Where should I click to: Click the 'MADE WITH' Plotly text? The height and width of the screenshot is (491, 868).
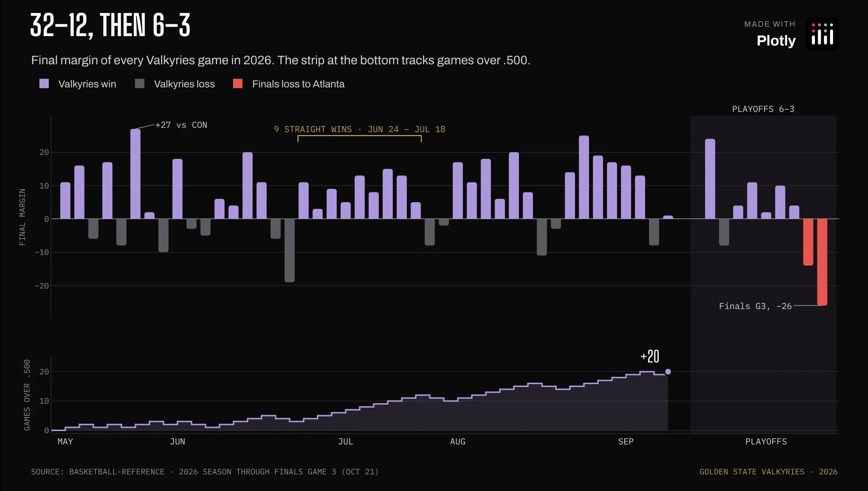[770, 24]
